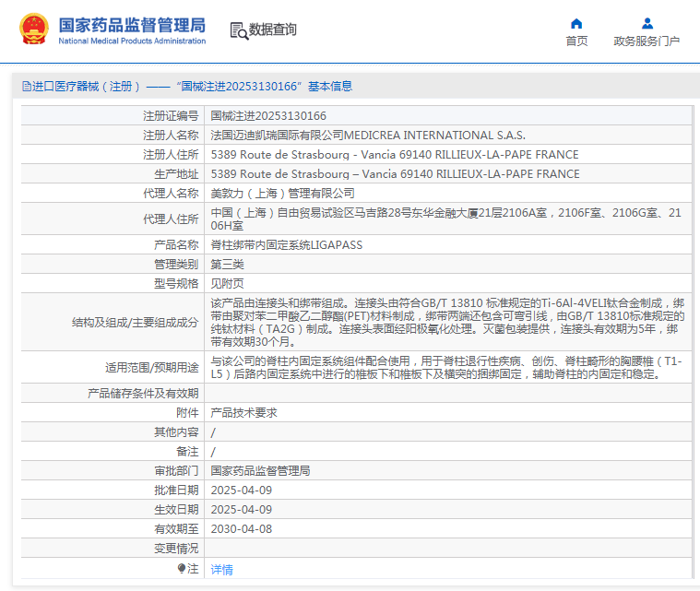Click the expiry date 2030-04-08 value
The width and height of the screenshot is (700, 591).
click(x=241, y=528)
